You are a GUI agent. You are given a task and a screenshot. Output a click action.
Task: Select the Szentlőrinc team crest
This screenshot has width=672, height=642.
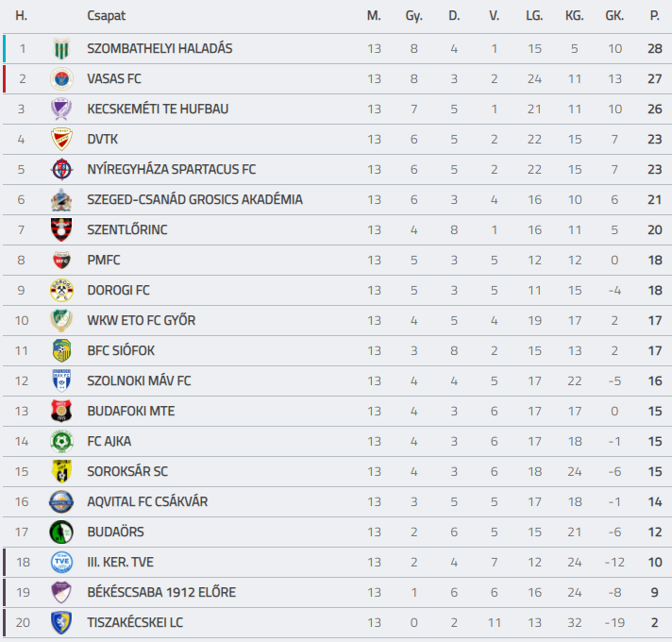(61, 229)
